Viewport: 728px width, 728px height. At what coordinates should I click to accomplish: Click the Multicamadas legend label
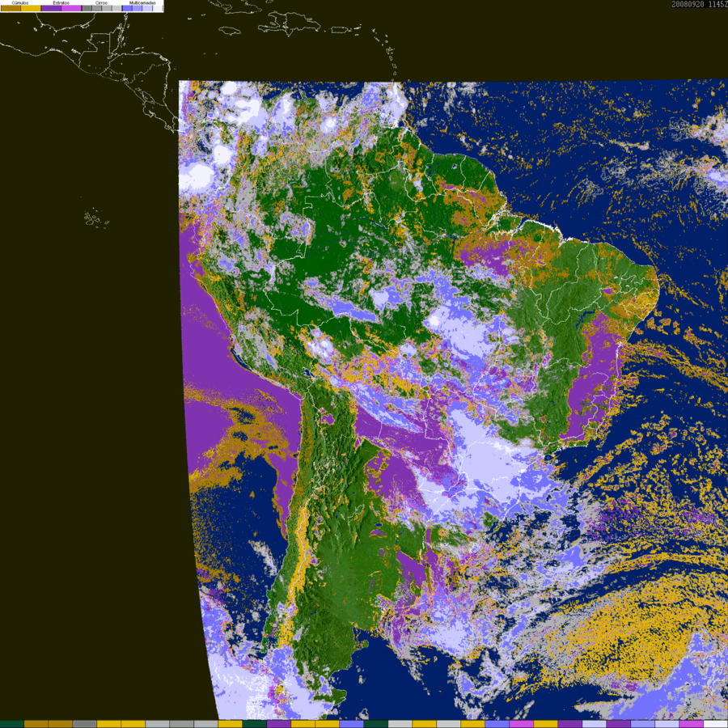tap(142, 2)
